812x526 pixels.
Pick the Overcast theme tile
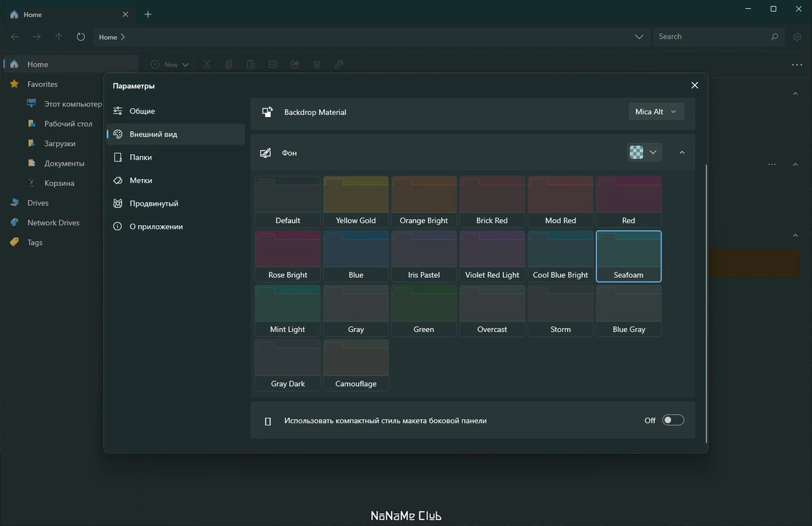click(492, 310)
